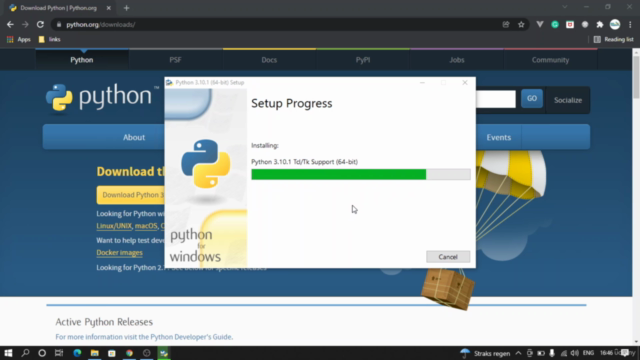Open the Extensions puzzle icon
The width and height of the screenshot is (640, 360).
(x=600, y=25)
